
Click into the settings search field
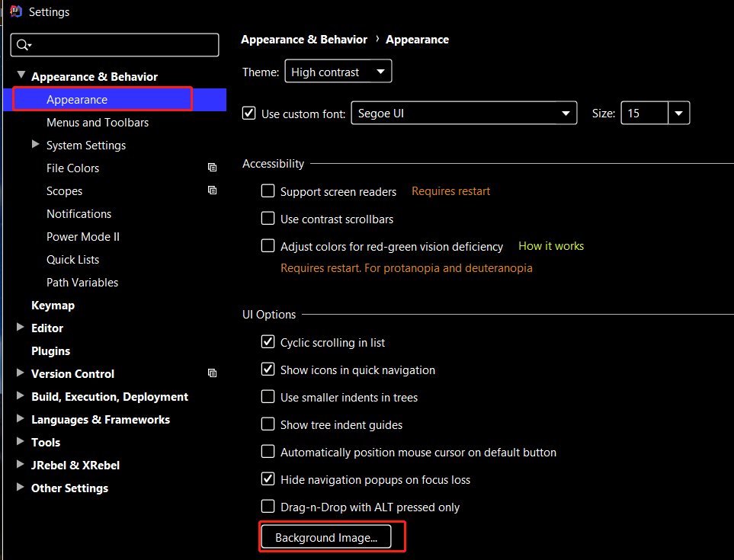122,45
